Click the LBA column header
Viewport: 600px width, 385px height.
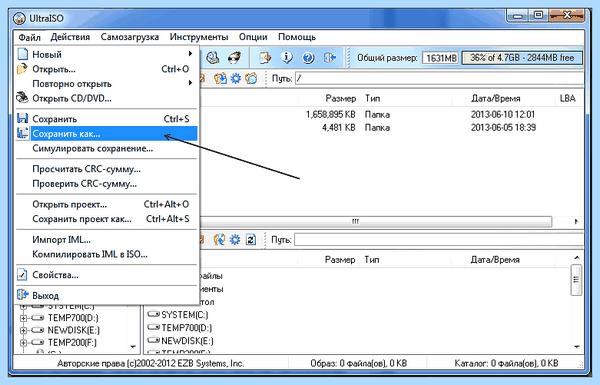(x=568, y=98)
